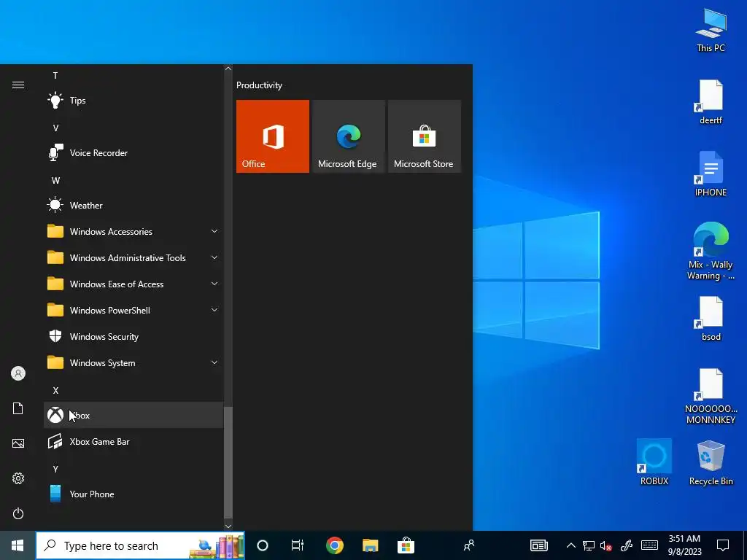Open File Explorer from taskbar
Screen dimensions: 747x560
[370, 545]
